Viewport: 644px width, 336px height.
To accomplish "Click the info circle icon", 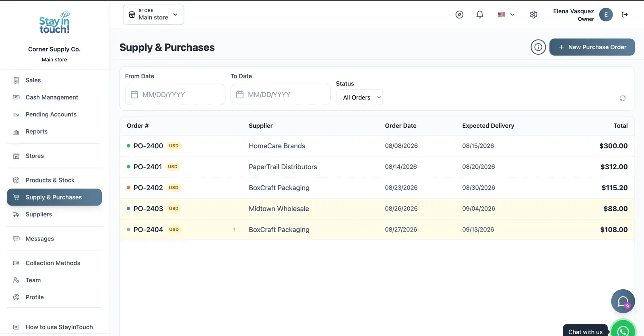I will [538, 47].
